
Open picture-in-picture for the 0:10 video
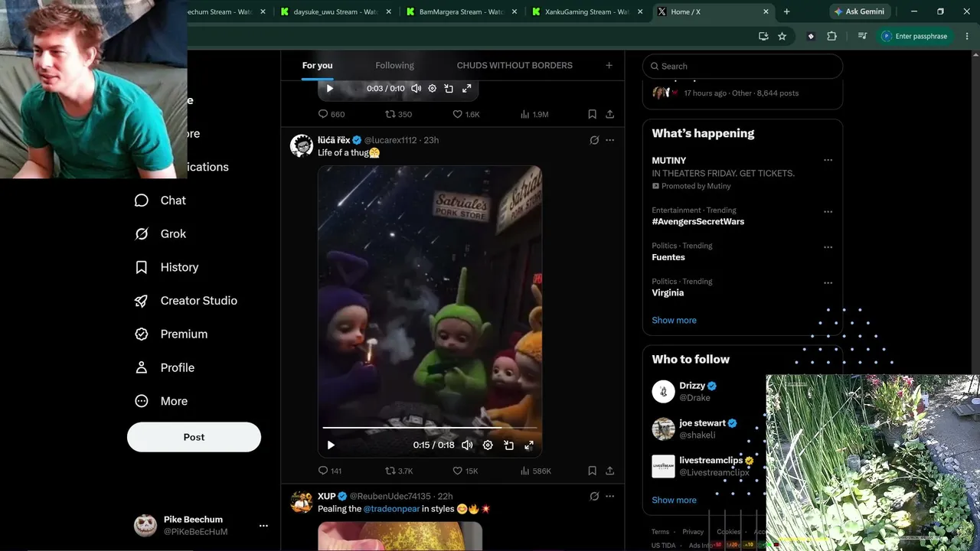449,88
